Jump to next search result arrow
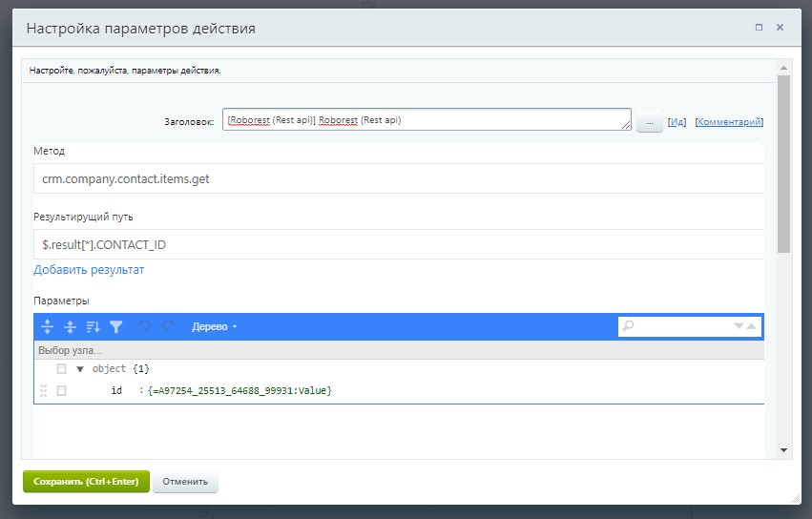812x519 pixels. click(x=739, y=326)
